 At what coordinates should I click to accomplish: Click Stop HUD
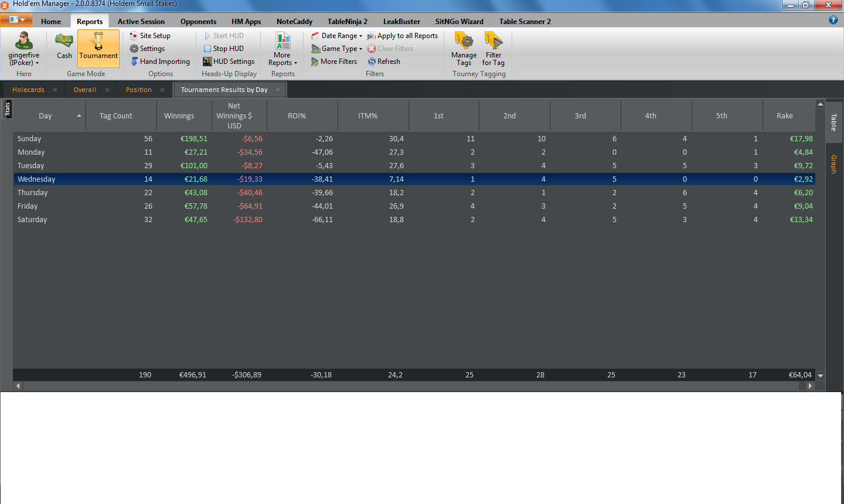(x=223, y=49)
